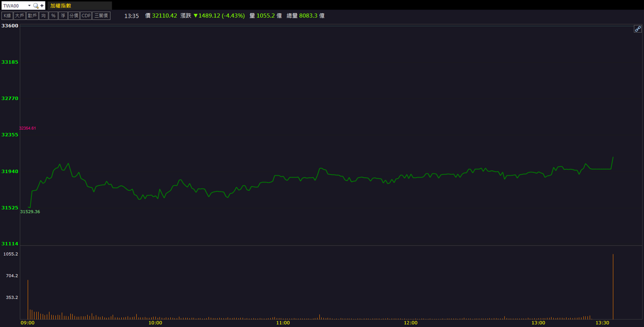Image resolution: width=644 pixels, height=327 pixels.
Task: Toggle the 散戶 indicator button
Action: (32, 16)
